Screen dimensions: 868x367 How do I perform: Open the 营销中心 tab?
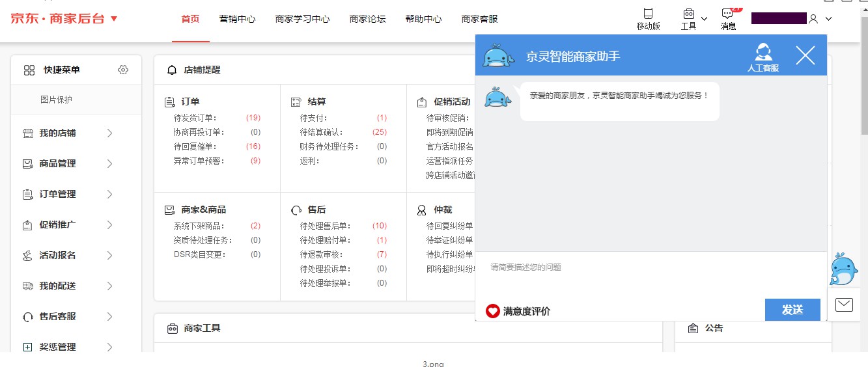237,19
